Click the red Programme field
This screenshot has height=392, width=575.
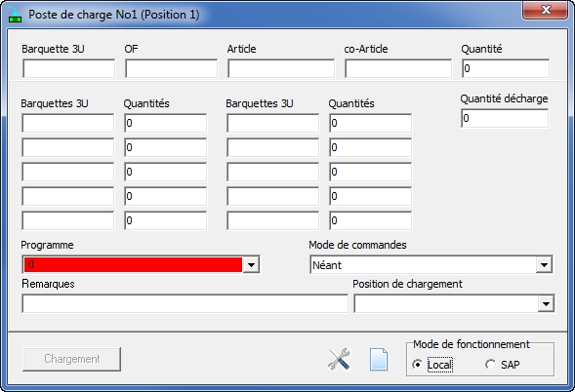[133, 264]
